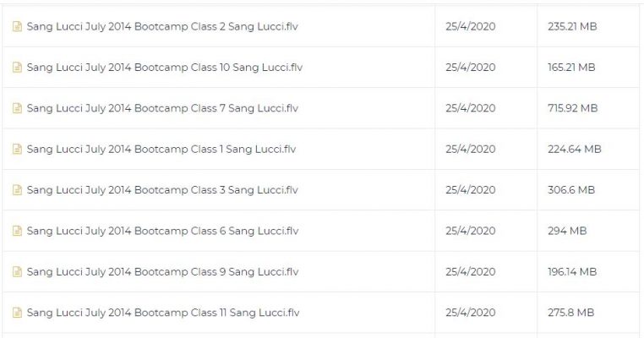
Task: Open the Bootcamp Class 2 file name
Action: click(x=162, y=26)
